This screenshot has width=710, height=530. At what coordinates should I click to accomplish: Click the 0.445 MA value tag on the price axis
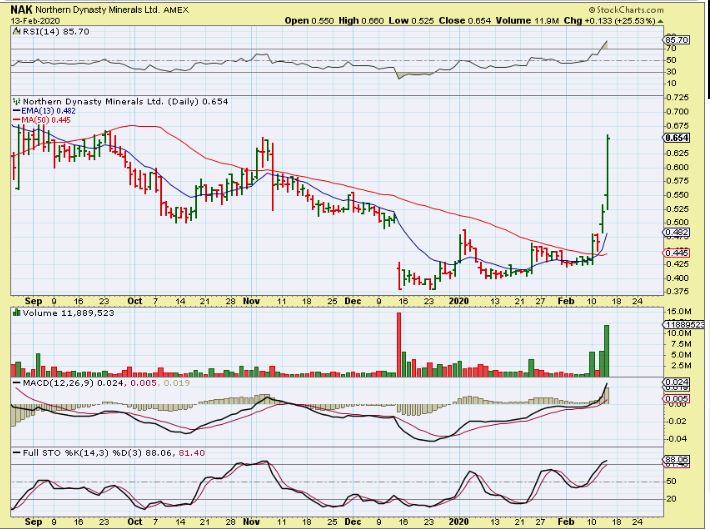[x=677, y=253]
